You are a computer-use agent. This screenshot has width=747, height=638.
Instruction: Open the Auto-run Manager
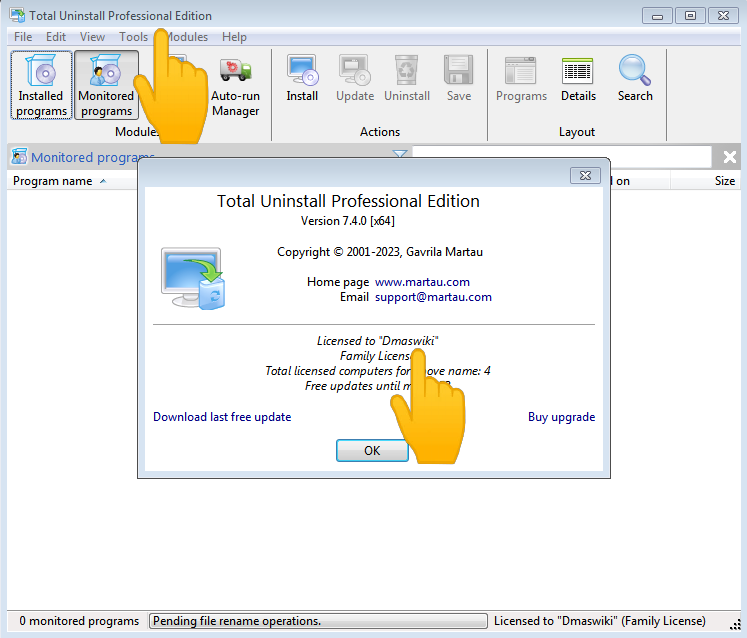(235, 85)
